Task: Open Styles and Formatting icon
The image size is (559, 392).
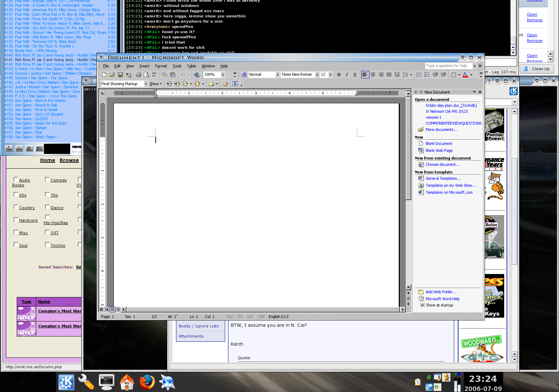Action: [x=244, y=75]
